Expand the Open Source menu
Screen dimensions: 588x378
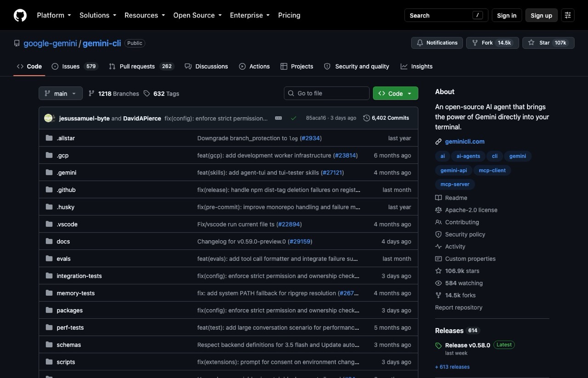(198, 15)
